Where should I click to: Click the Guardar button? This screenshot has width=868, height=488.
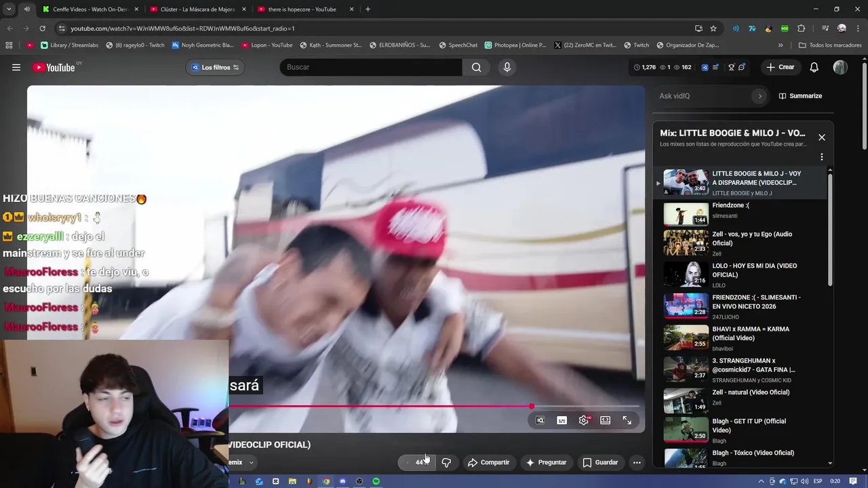tap(600, 462)
